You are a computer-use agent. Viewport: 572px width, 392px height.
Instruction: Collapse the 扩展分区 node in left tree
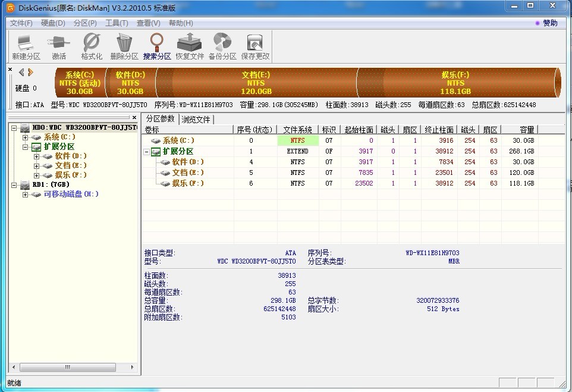(x=26, y=147)
